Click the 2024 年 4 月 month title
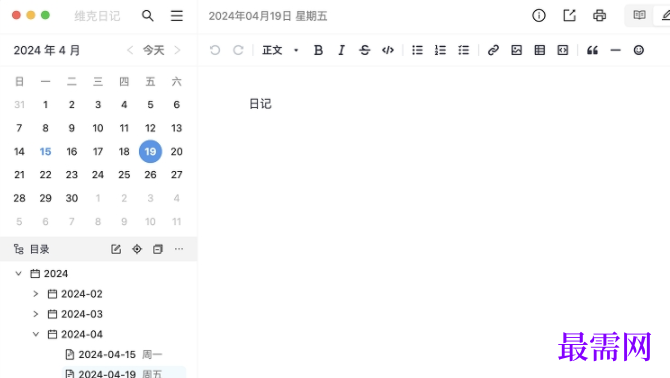 (x=47, y=50)
